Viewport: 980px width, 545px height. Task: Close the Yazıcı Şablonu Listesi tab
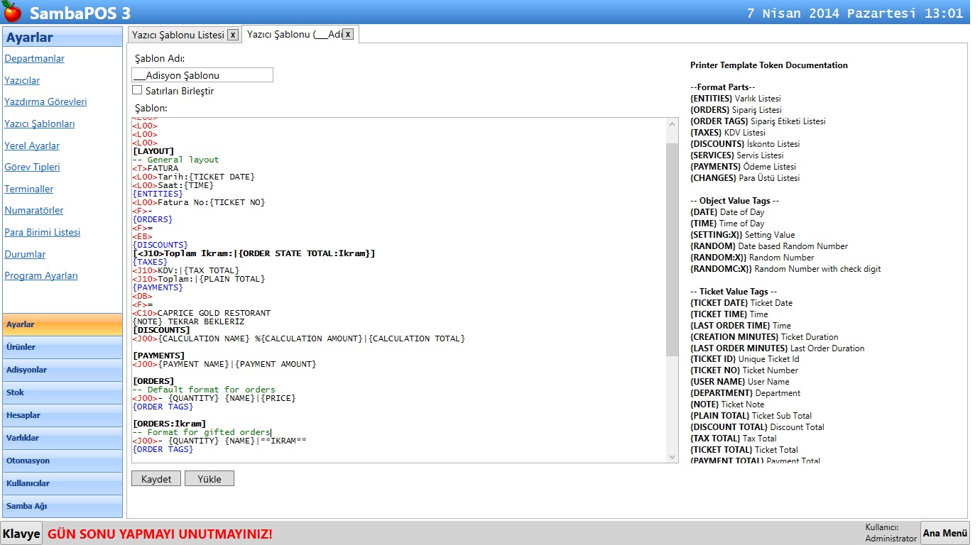click(232, 35)
